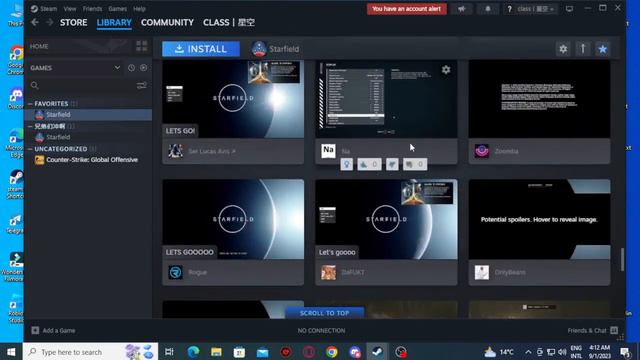Open the announcements megaphone icon
The image size is (640, 360).
[462, 9]
